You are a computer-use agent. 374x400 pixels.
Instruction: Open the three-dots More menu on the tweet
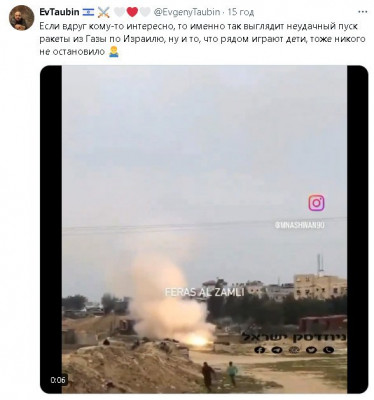pos(362,12)
